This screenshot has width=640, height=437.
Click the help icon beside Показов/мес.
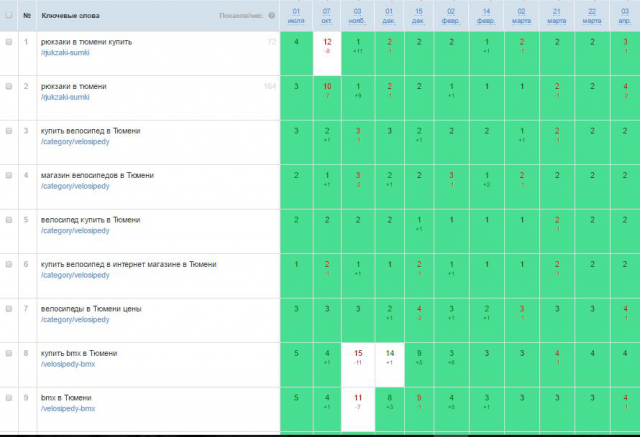click(271, 16)
